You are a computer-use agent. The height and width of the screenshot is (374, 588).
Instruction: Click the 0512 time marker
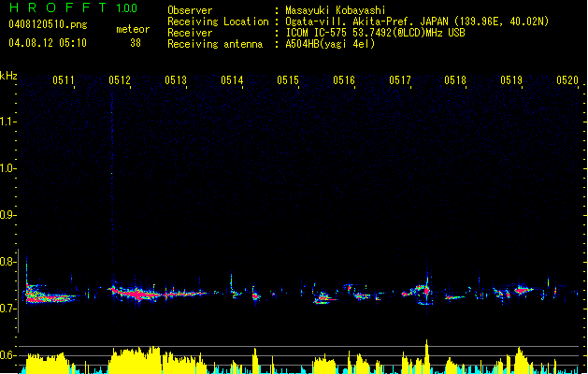click(120, 80)
